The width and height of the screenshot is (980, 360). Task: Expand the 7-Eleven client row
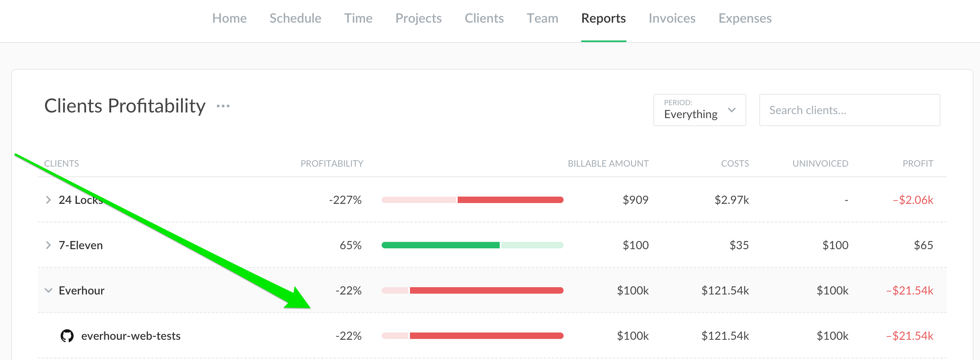(48, 245)
